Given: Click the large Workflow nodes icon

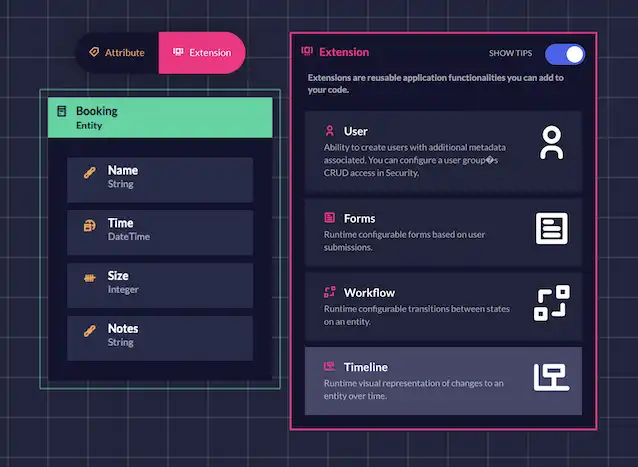Looking at the screenshot, I should [x=551, y=303].
